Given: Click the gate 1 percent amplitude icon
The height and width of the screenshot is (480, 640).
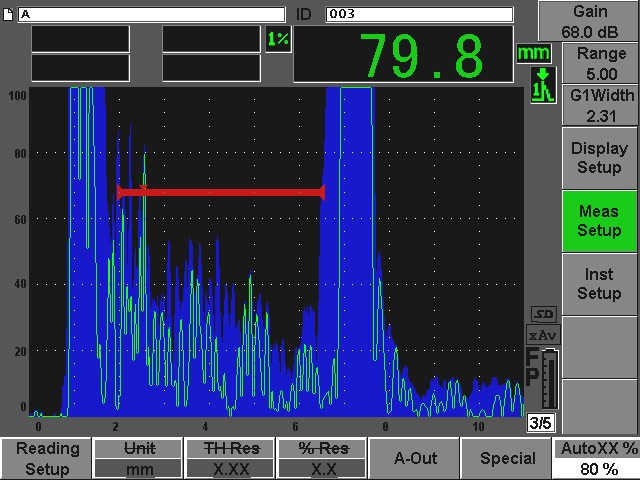Looking at the screenshot, I should pos(277,38).
